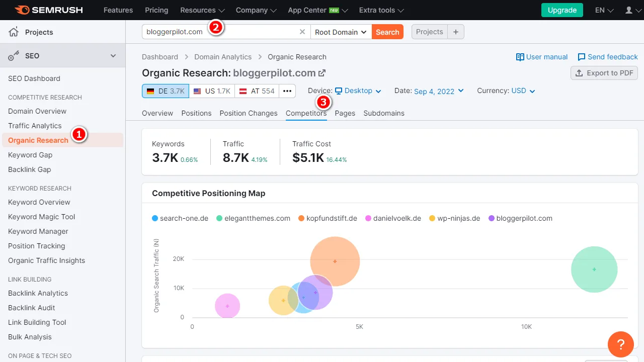644x362 pixels.
Task: Open Bulk Analysis in sidebar
Action: (x=30, y=337)
